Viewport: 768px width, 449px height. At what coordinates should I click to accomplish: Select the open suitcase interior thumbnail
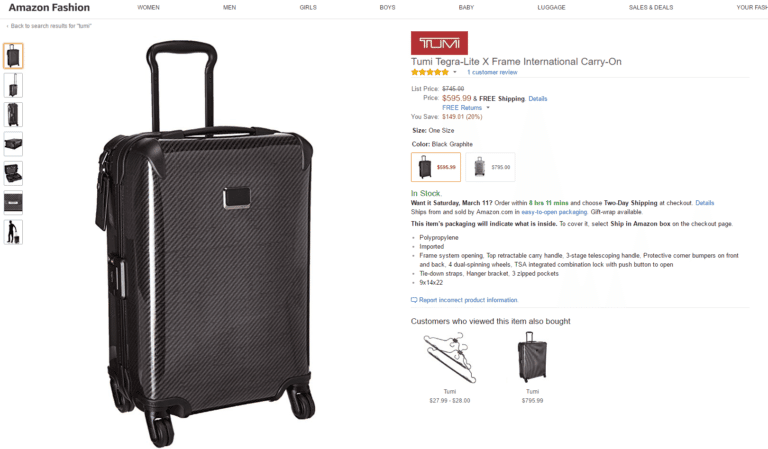coord(13,173)
